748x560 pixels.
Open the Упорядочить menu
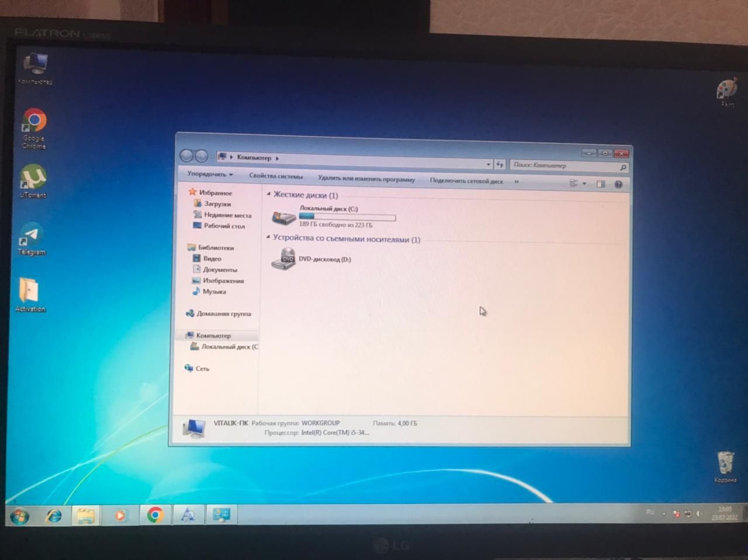pos(210,174)
